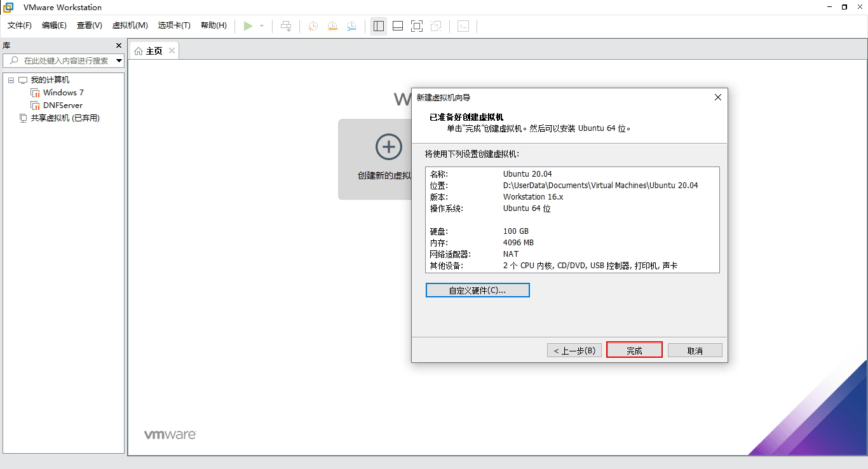This screenshot has height=469, width=868.
Task: Click the magnifier icon in library search
Action: pos(14,60)
